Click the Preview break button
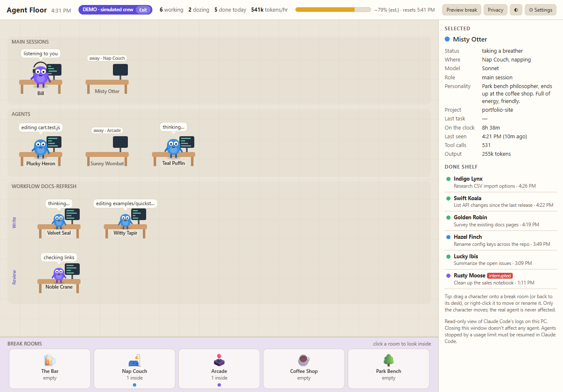This screenshot has height=392, width=563. point(462,10)
